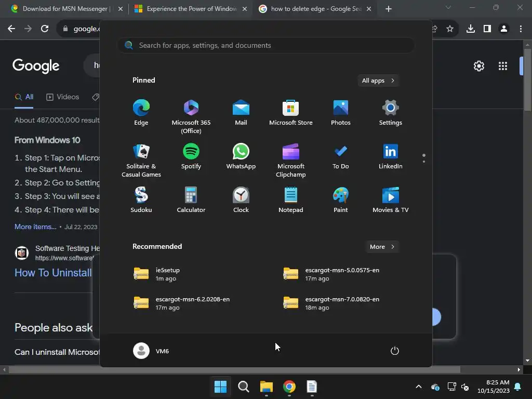The image size is (532, 399).
Task: Open the Edge pinned app
Action: (141, 113)
